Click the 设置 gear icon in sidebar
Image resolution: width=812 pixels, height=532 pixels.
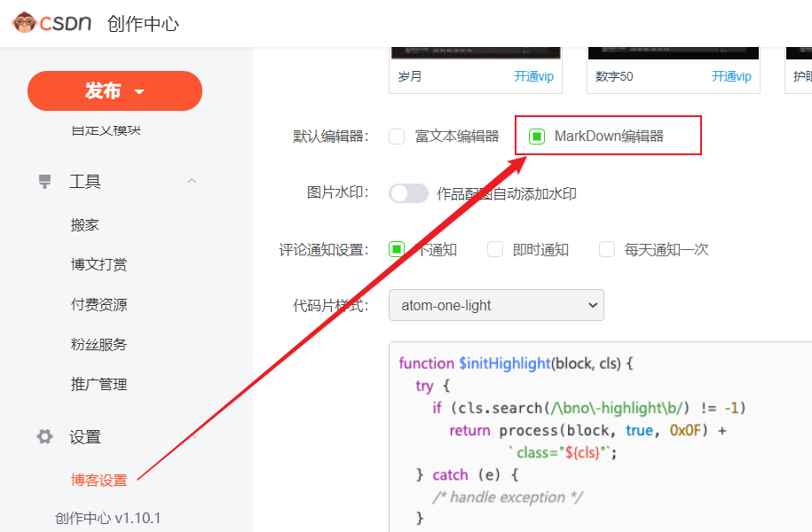coord(43,436)
